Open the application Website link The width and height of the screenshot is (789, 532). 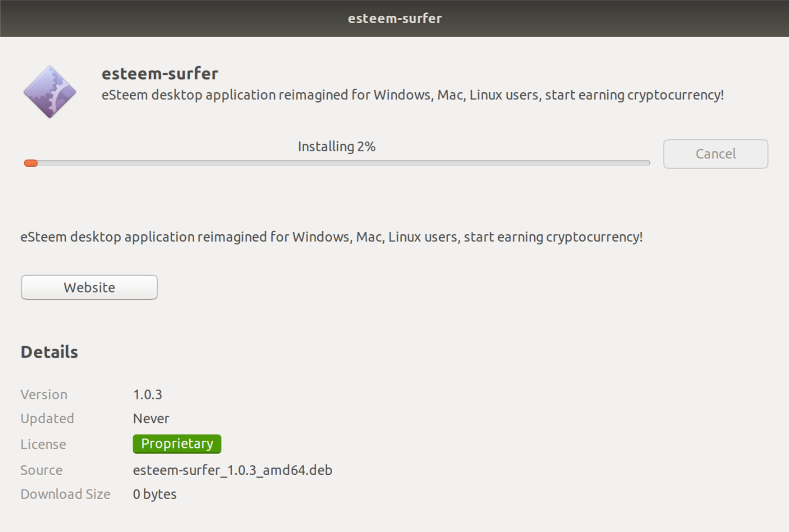89,287
